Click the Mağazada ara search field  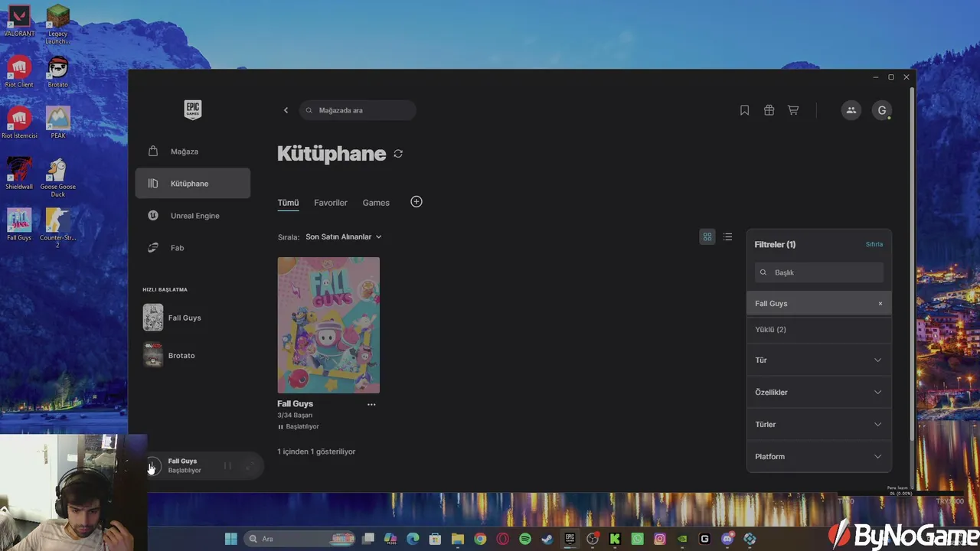358,110
